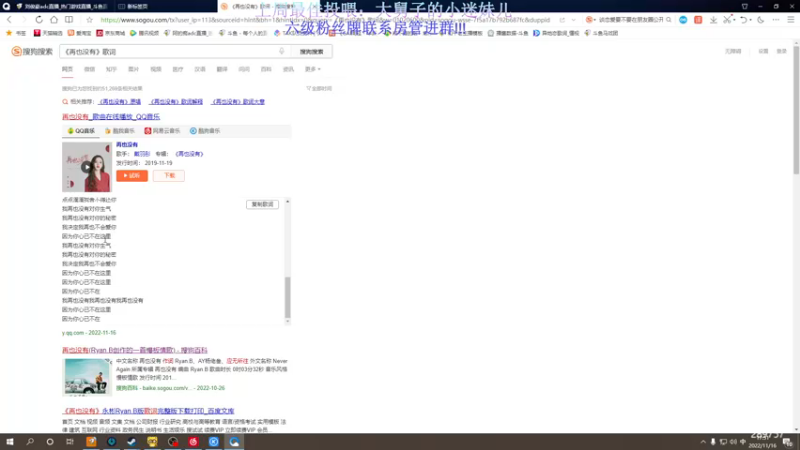Open the Steam taskbar icon
The width and height of the screenshot is (800, 450).
click(x=132, y=442)
